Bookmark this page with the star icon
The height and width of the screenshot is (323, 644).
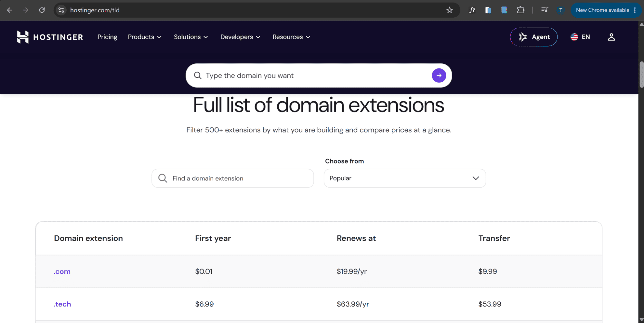[449, 10]
